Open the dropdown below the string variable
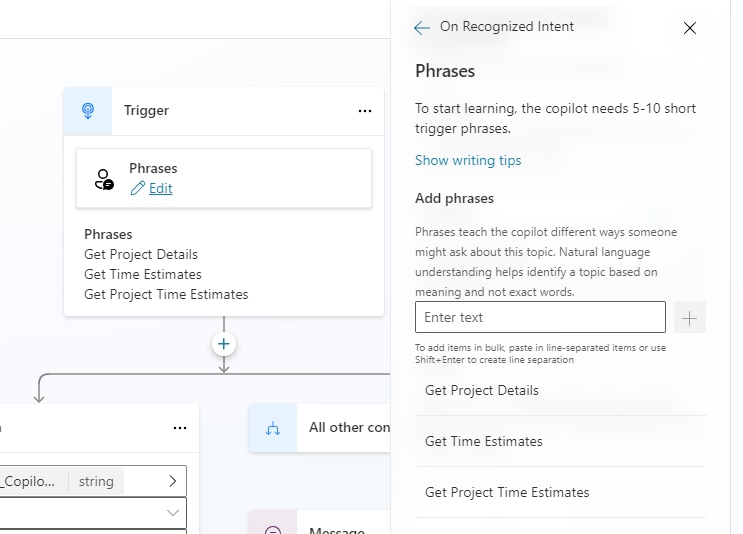This screenshot has width=743, height=534. pyautogui.click(x=173, y=512)
